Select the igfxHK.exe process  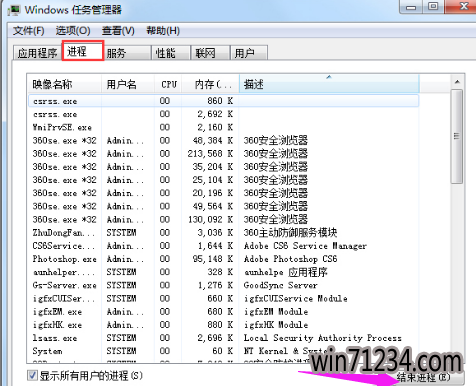[223, 325]
